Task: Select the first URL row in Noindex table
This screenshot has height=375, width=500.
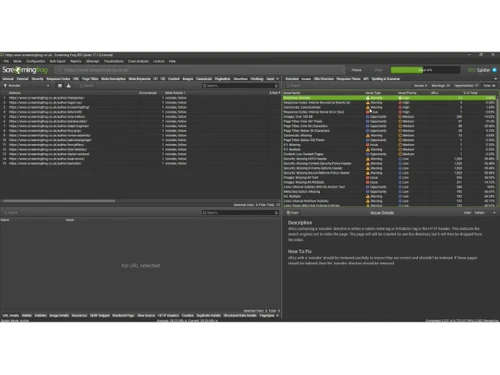Action: [x=140, y=98]
